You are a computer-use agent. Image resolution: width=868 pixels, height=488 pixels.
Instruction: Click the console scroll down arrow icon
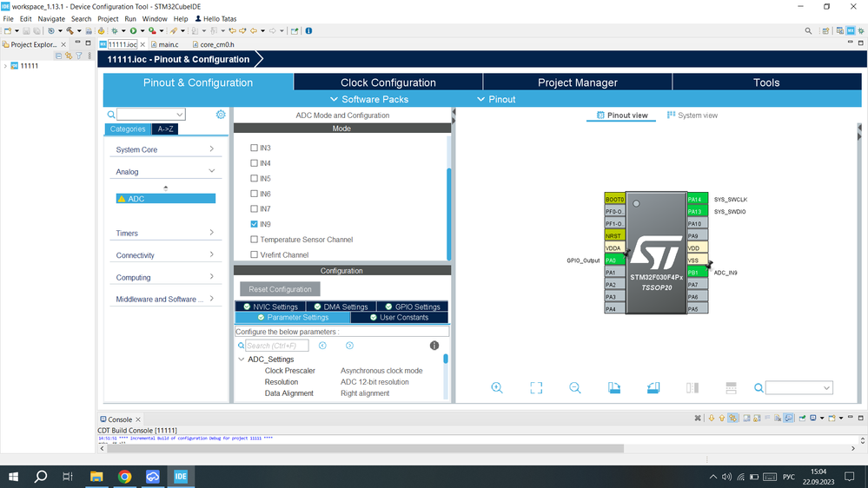(712, 419)
